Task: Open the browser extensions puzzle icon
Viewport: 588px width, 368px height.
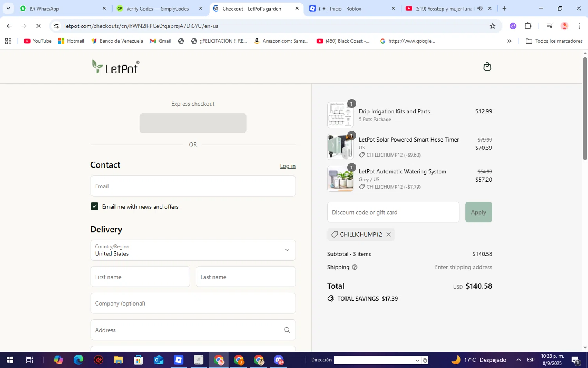Action: coord(528,26)
